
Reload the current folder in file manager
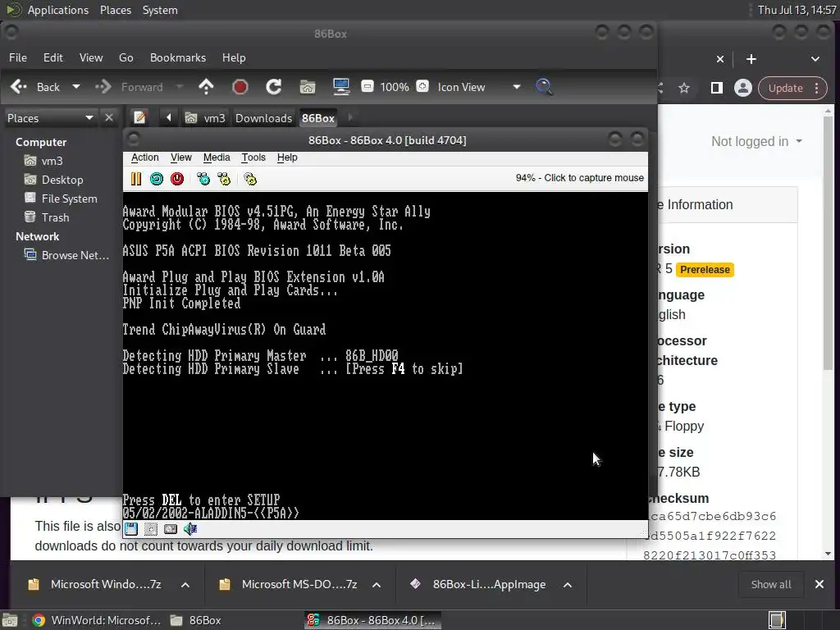(x=274, y=87)
